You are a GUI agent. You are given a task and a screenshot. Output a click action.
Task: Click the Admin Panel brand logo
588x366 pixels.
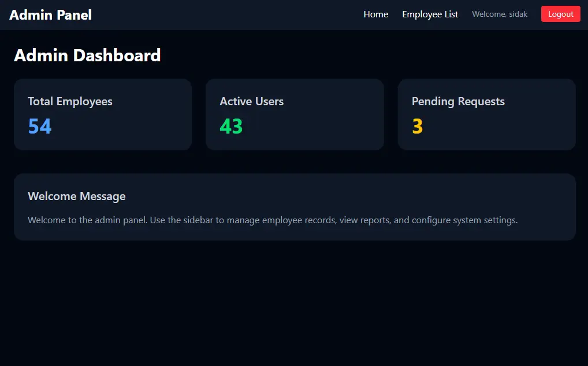(50, 14)
